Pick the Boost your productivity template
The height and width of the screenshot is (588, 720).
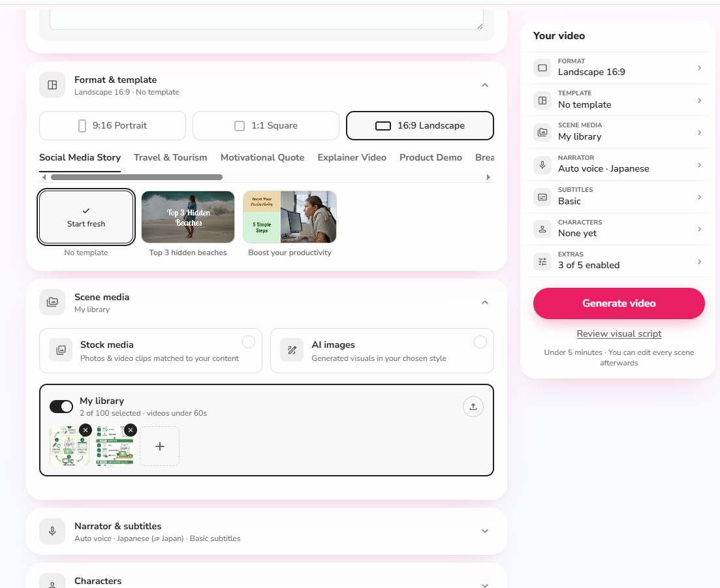290,217
